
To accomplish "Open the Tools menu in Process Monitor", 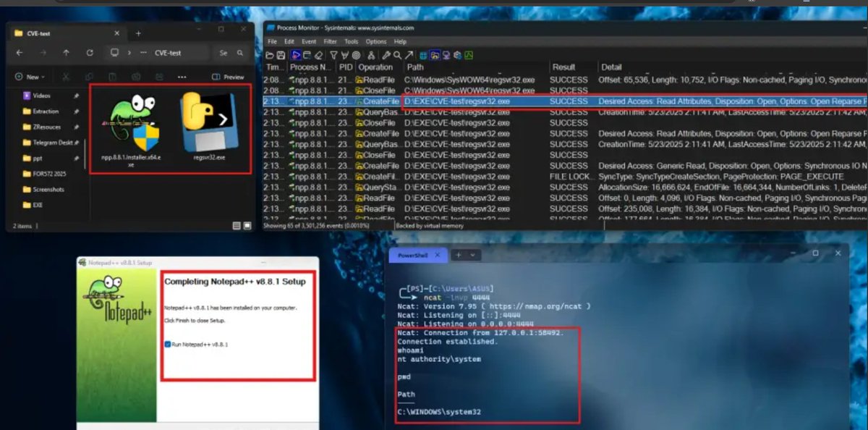I will pyautogui.click(x=352, y=41).
